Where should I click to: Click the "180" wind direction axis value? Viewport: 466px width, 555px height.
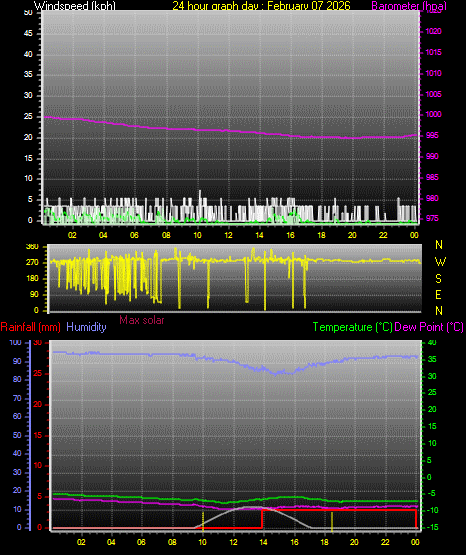pos(32,279)
